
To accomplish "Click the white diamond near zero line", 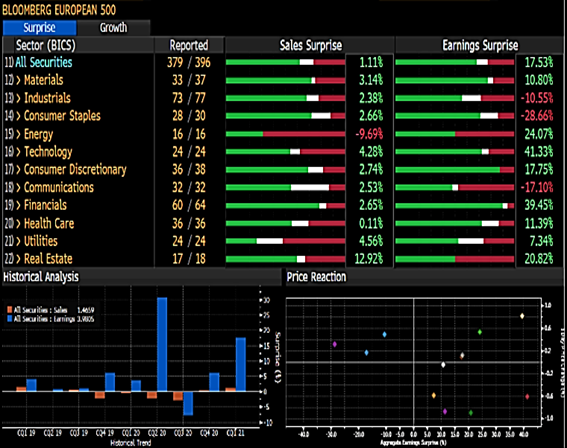I will 443,365.
